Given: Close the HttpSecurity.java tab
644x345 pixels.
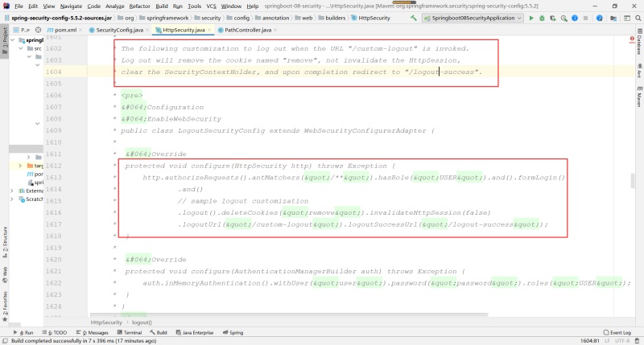Looking at the screenshot, I should (209, 30).
